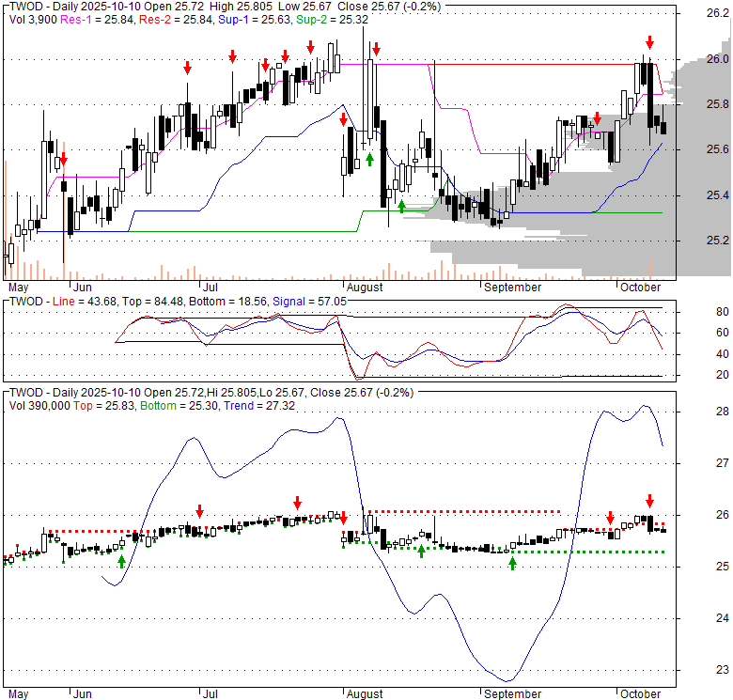733x700 pixels.
Task: Click the 25.6 price axis label
Action: (718, 149)
